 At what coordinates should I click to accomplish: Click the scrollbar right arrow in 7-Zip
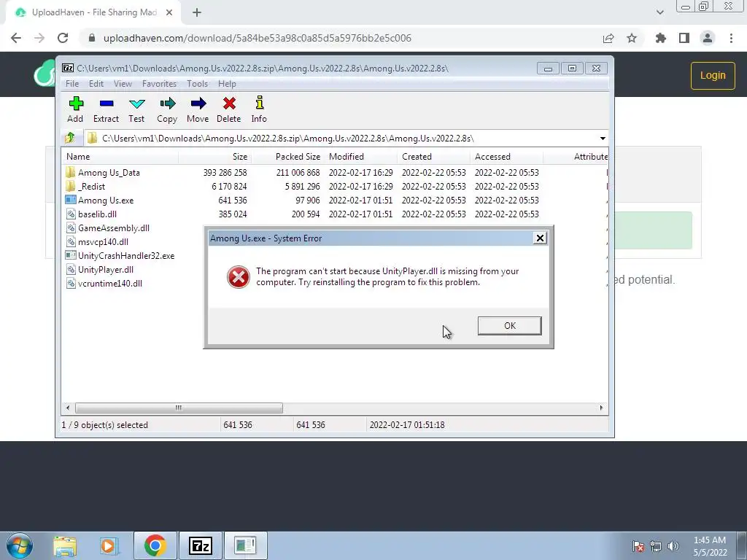click(601, 408)
